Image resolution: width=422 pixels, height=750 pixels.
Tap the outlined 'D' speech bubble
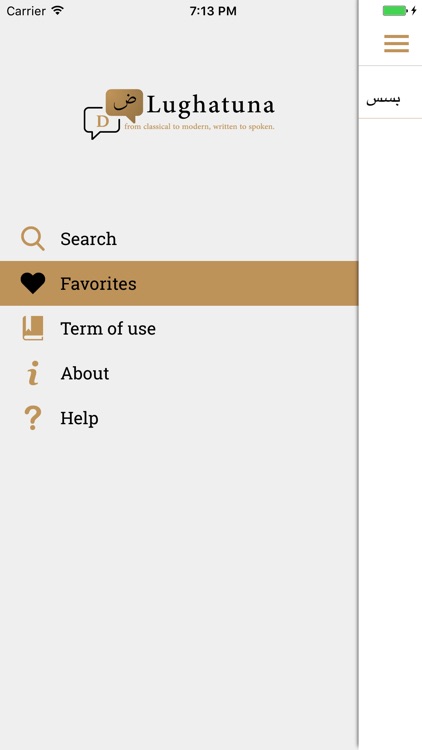[x=101, y=122]
